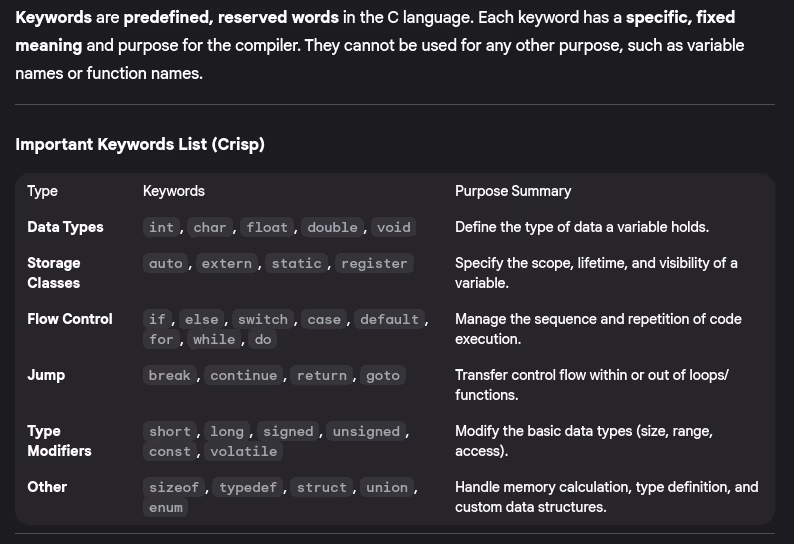Click the 'unsigned' keyword chip

click(366, 431)
